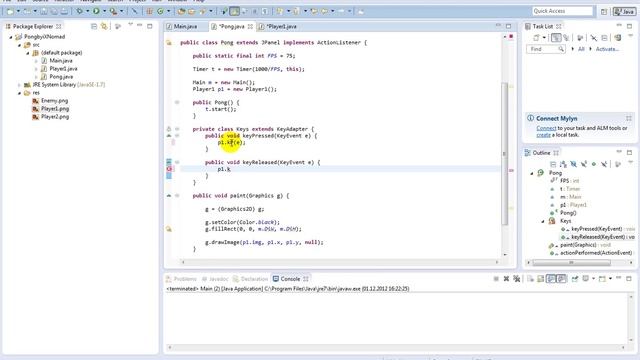Viewport: 640px width, 360px height.
Task: Expand JRE System Library node
Action: (19, 85)
